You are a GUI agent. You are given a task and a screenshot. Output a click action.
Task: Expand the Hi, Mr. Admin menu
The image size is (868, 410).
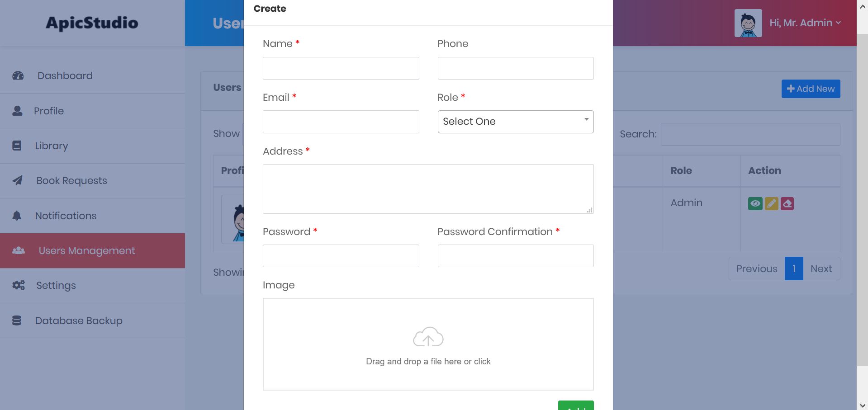[805, 23]
